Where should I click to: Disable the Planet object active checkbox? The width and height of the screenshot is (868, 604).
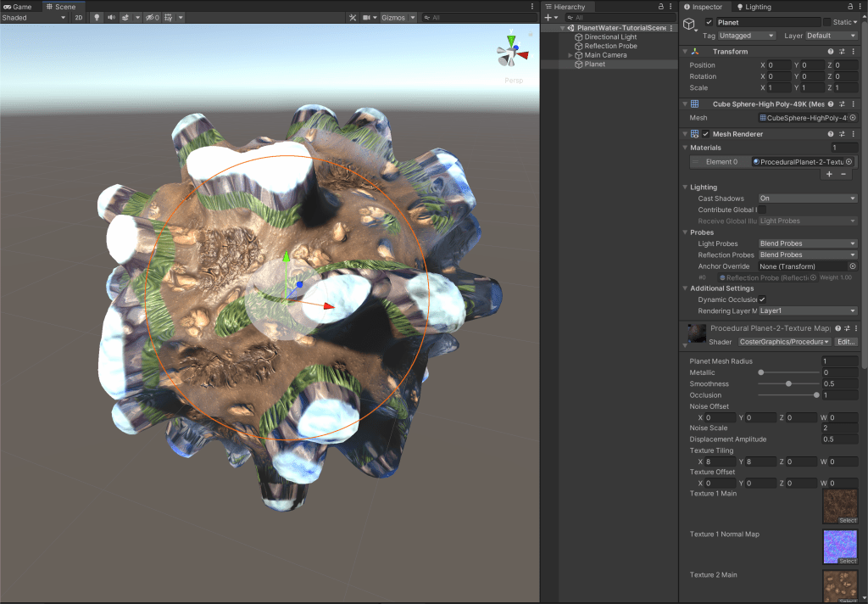[x=709, y=22]
